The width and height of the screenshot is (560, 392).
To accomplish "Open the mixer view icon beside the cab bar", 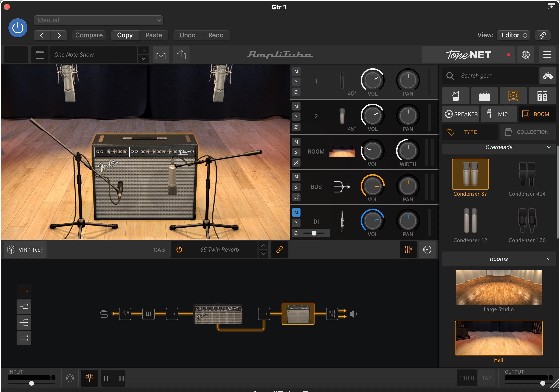I will pyautogui.click(x=408, y=250).
